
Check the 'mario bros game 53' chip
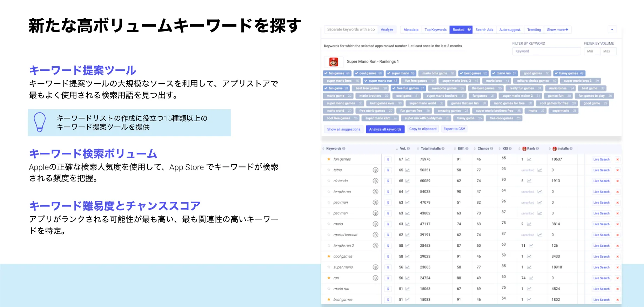(437, 73)
